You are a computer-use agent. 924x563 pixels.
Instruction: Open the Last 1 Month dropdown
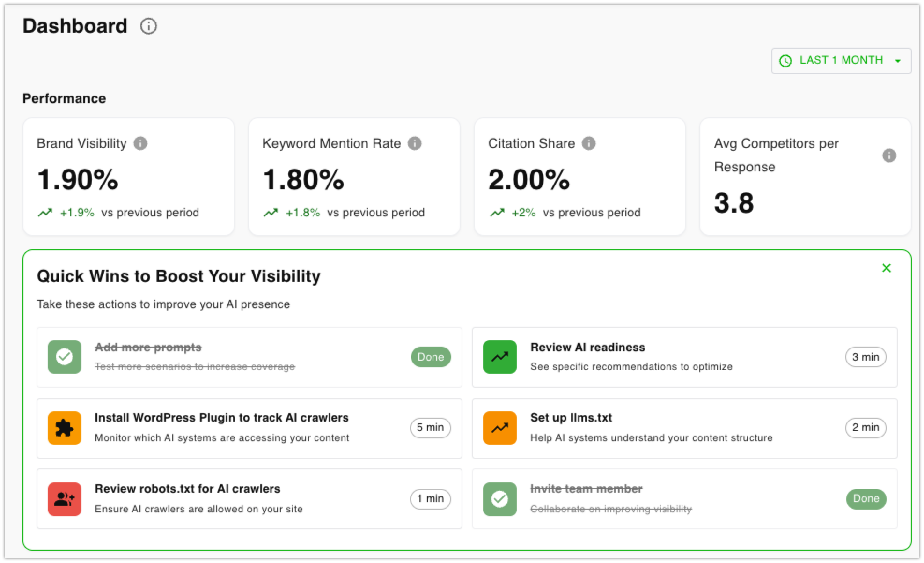(841, 60)
